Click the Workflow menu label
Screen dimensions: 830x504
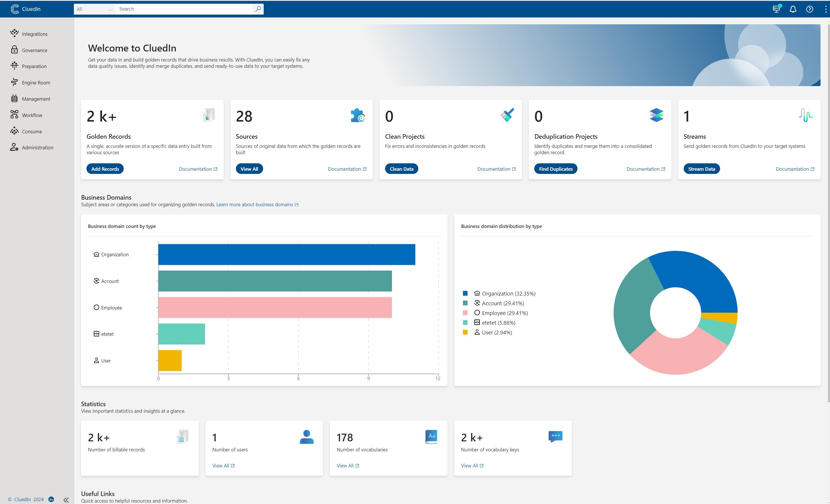[x=32, y=115]
